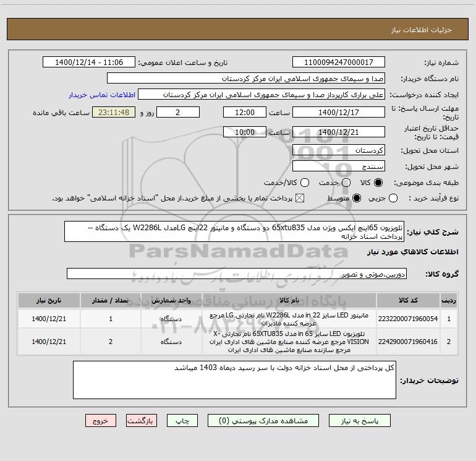This screenshot has height=461, width=476.
Task: Click the توضیحات خریدار text area
Action: point(234,380)
